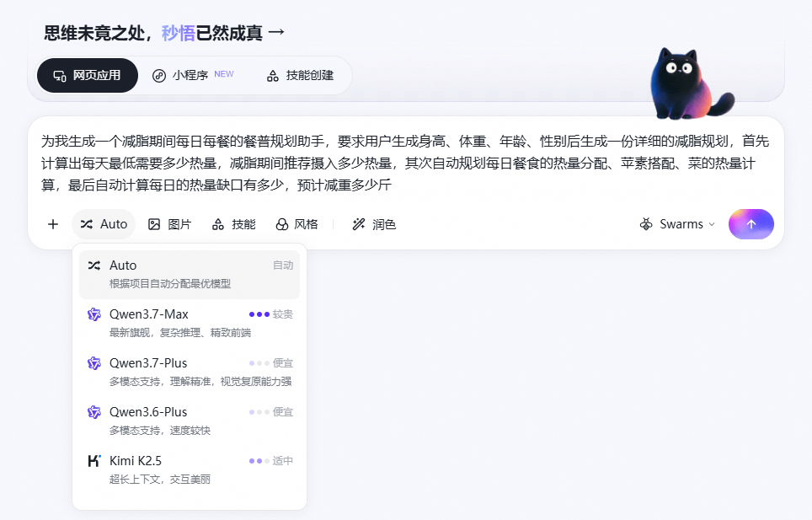Click the highlighted 秒悟 word in headline
The height and width of the screenshot is (520, 812).
tap(178, 33)
